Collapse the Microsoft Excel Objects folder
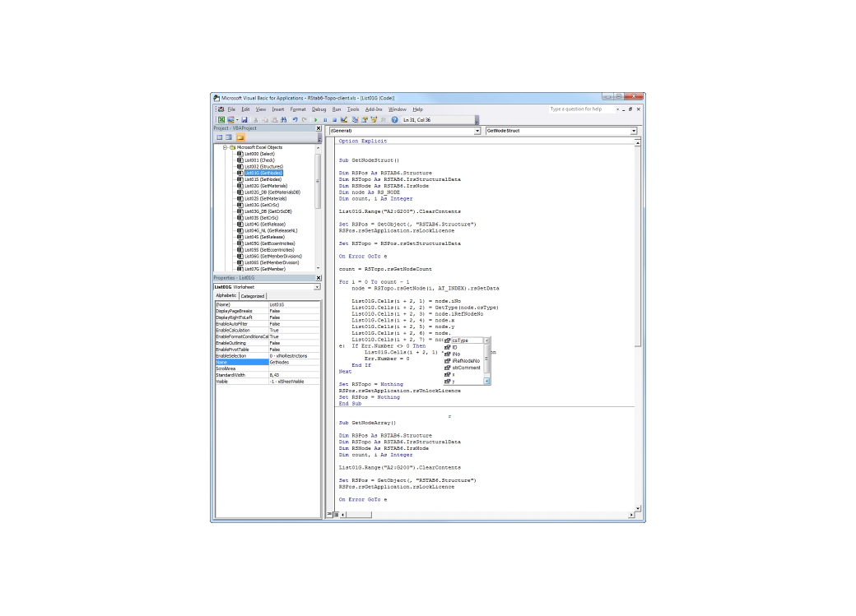The width and height of the screenshot is (856, 616). pyautogui.click(x=225, y=147)
